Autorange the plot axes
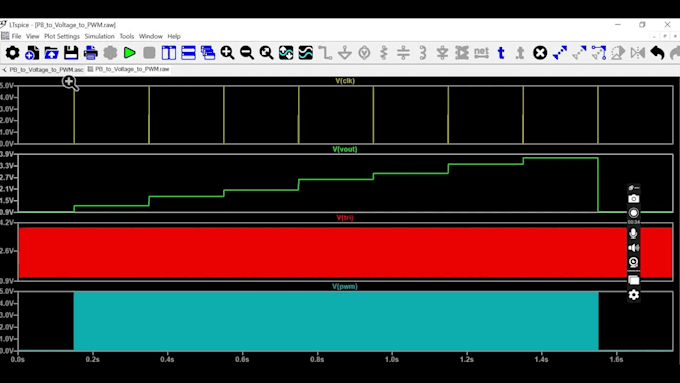The image size is (680, 383). pyautogui.click(x=286, y=53)
